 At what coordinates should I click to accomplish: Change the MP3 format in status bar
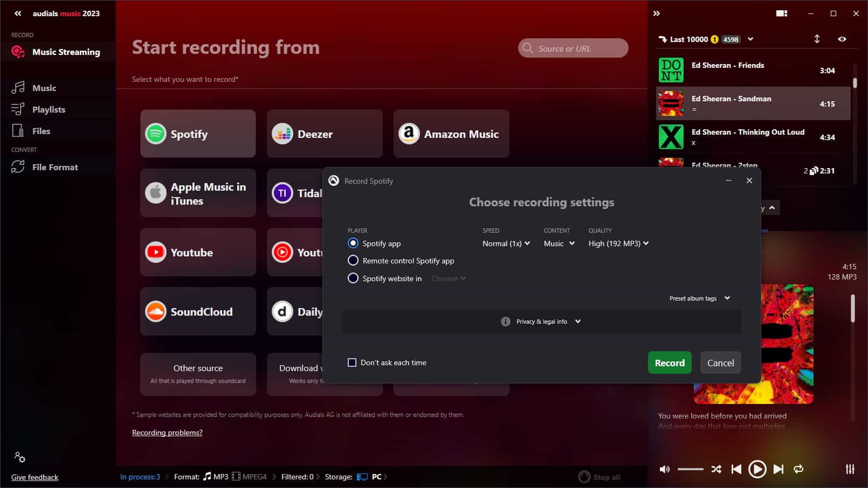click(216, 477)
